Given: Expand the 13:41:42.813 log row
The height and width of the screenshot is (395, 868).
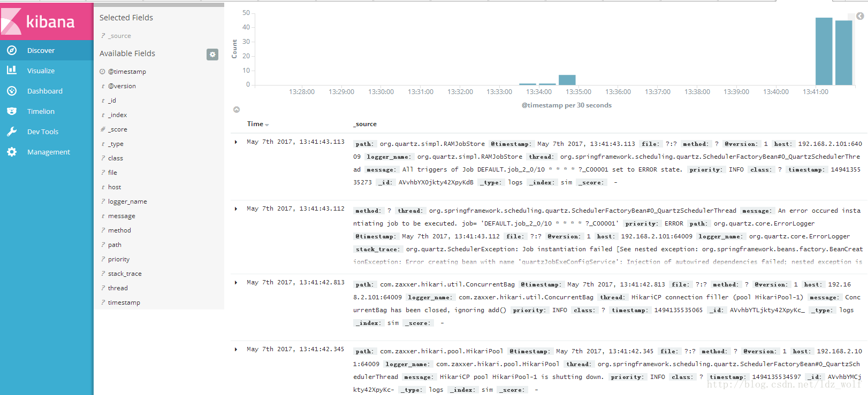Looking at the screenshot, I should [236, 283].
